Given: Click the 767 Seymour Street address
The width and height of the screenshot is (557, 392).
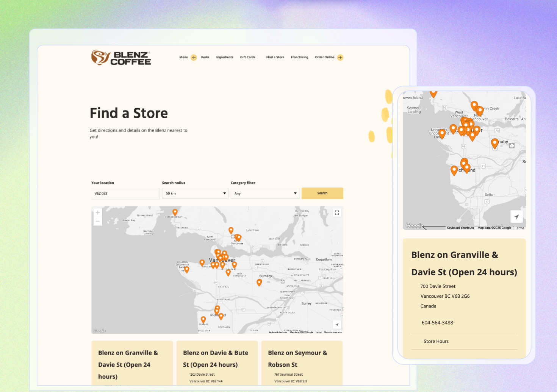Looking at the screenshot, I should pos(288,374).
